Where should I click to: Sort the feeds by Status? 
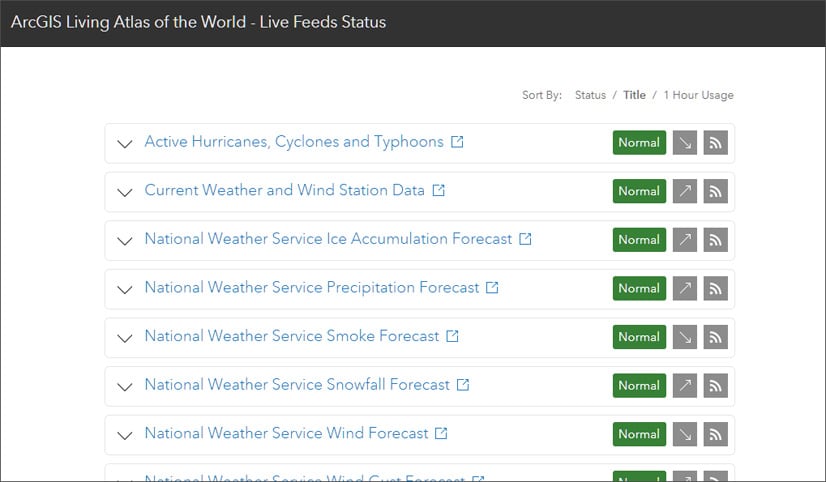[590, 95]
